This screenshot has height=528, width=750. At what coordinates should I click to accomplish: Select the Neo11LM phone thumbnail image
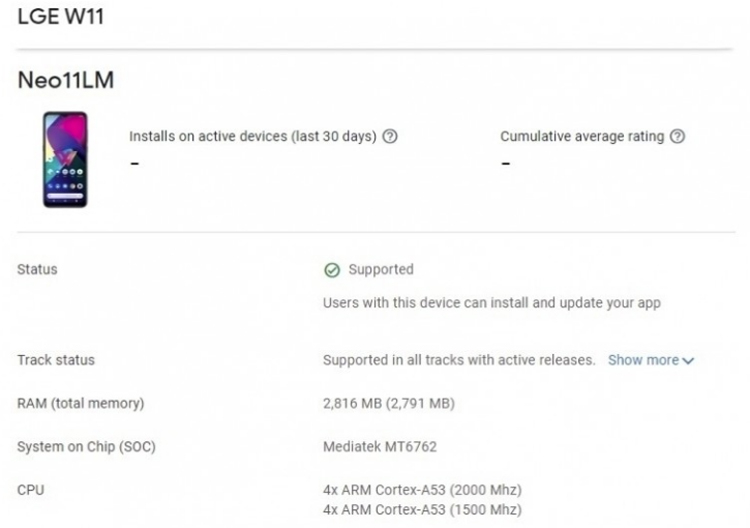(65, 159)
